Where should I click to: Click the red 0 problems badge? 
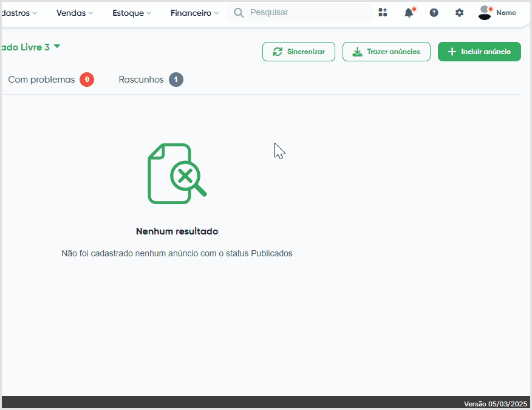pos(87,80)
